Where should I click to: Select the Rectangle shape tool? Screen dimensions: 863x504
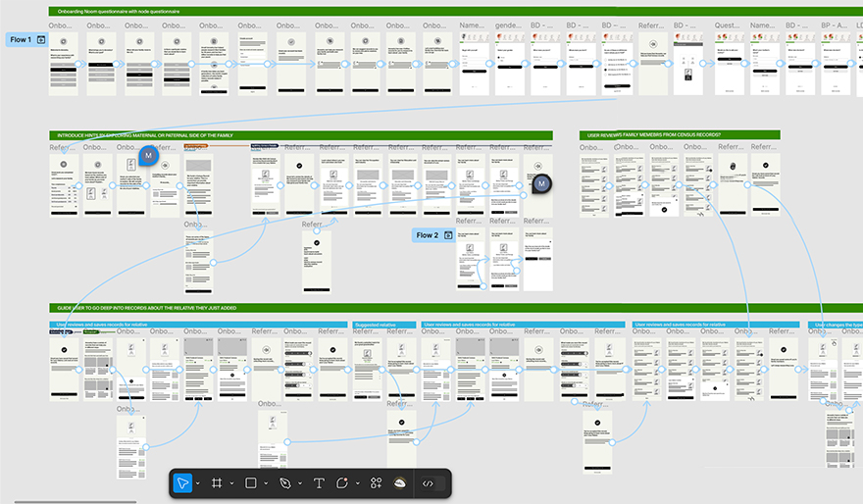click(x=251, y=483)
